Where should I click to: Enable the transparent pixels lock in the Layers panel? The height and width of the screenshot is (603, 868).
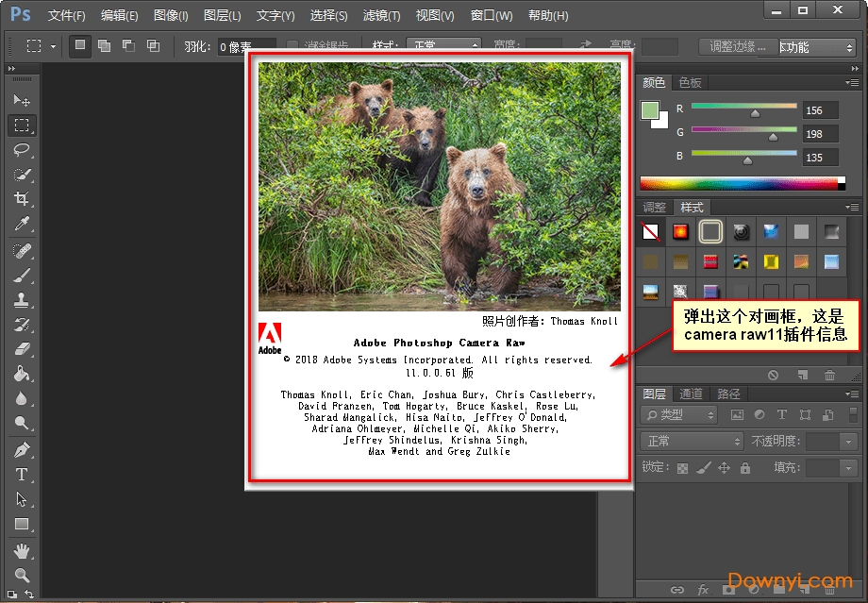pos(682,467)
